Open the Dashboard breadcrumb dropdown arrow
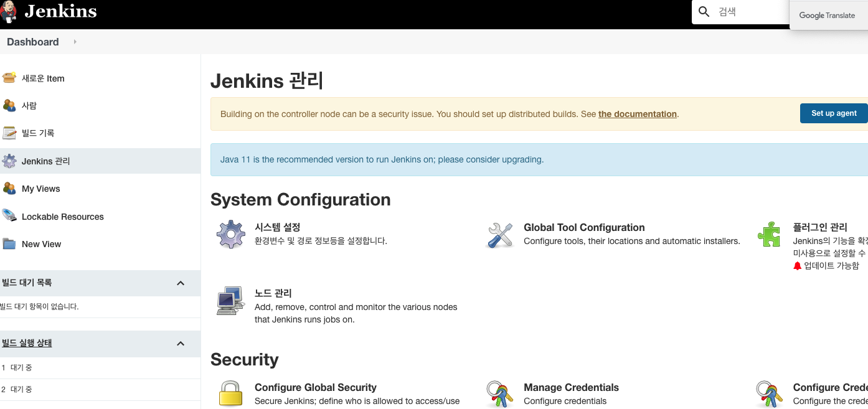868x409 pixels. [75, 42]
